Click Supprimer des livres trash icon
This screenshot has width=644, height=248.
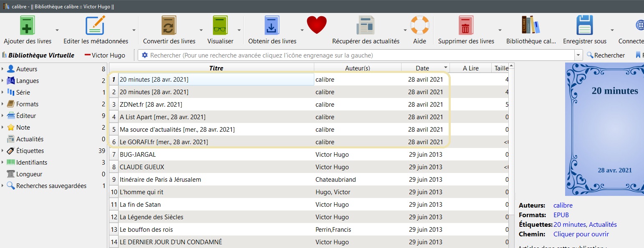(x=466, y=25)
